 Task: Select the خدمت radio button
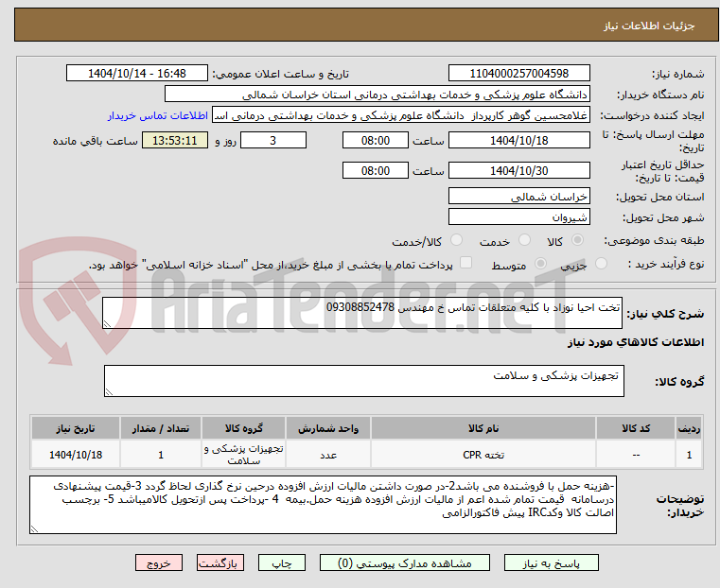pos(524,240)
